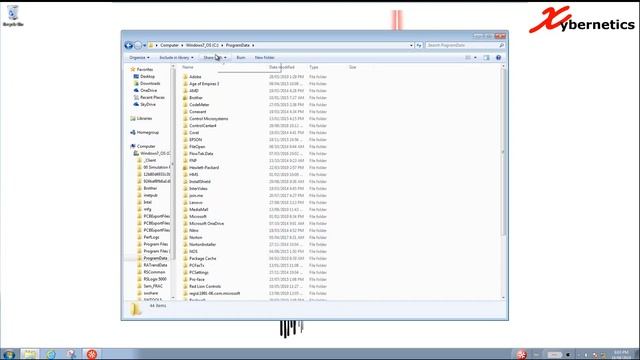
Task: Sort by the Name column header
Action: (188, 67)
